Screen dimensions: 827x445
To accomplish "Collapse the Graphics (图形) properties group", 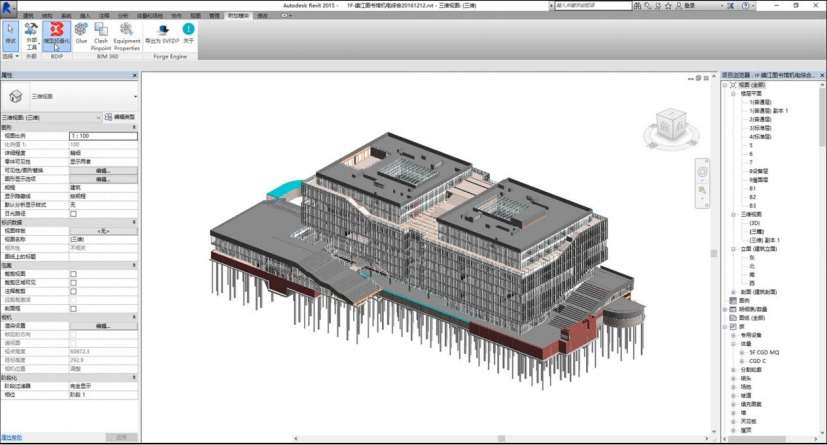I will point(133,127).
